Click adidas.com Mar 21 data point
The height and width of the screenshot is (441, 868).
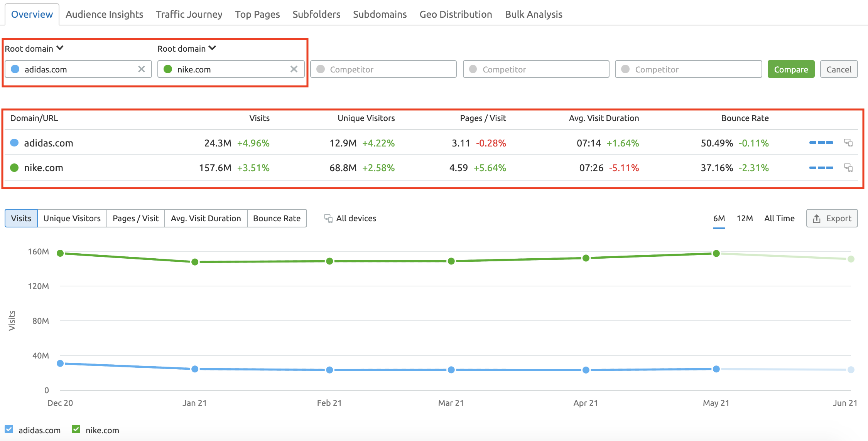tap(451, 370)
